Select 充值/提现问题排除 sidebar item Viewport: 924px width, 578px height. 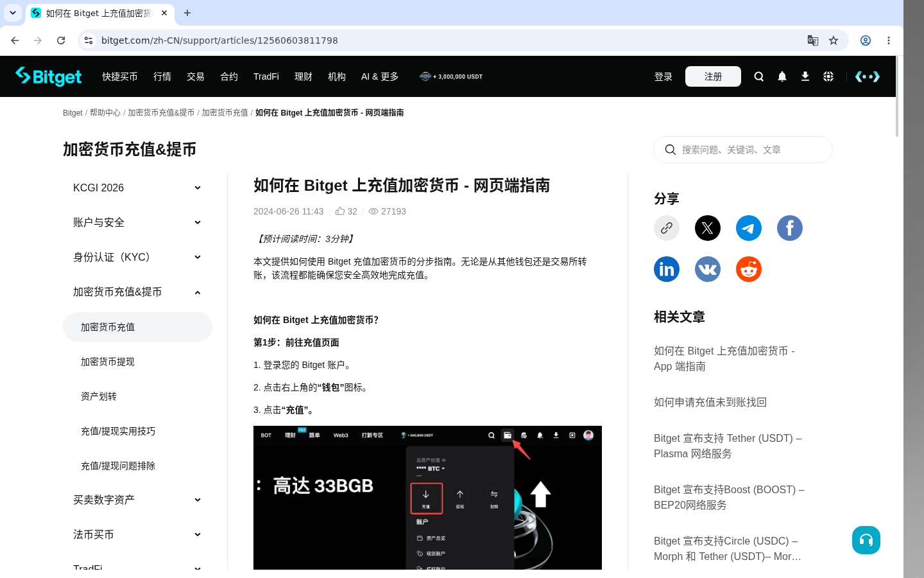click(x=137, y=466)
